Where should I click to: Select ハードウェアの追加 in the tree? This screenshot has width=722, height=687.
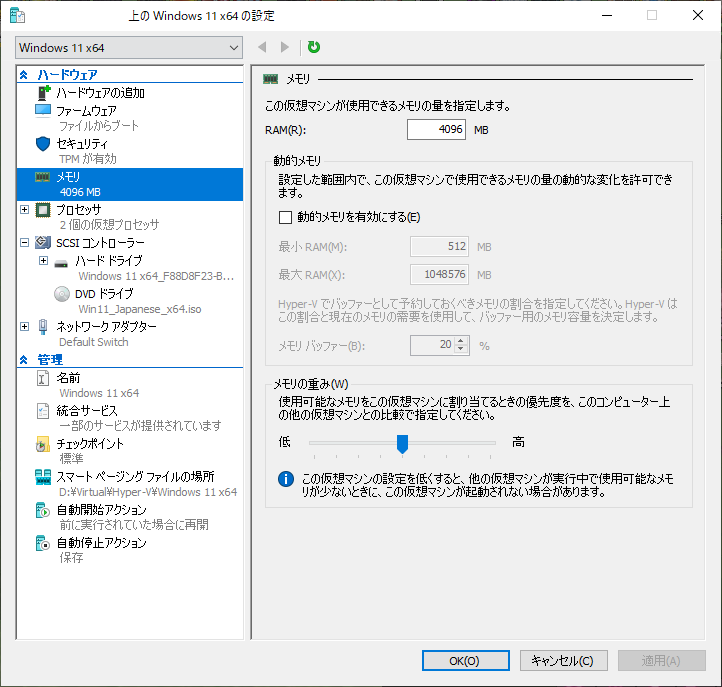(x=100, y=93)
